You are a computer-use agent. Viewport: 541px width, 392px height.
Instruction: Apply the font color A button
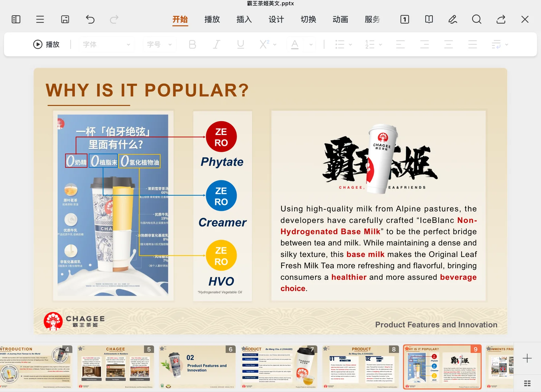click(295, 44)
